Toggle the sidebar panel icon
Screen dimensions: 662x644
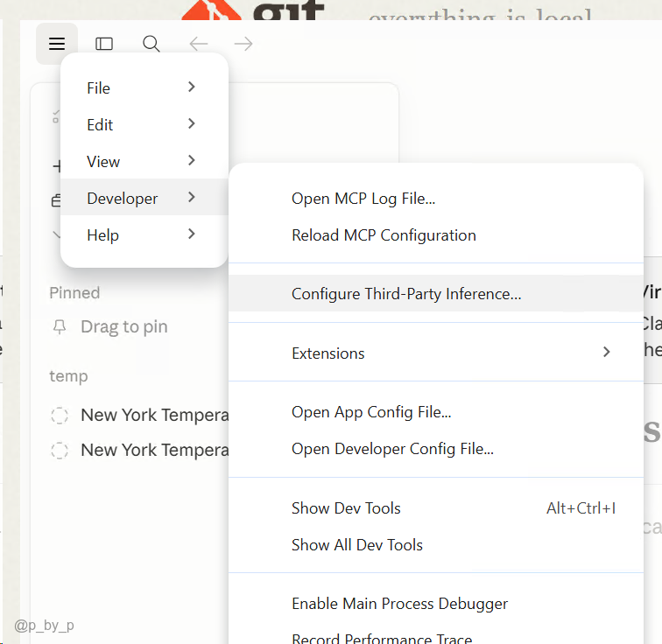(104, 44)
